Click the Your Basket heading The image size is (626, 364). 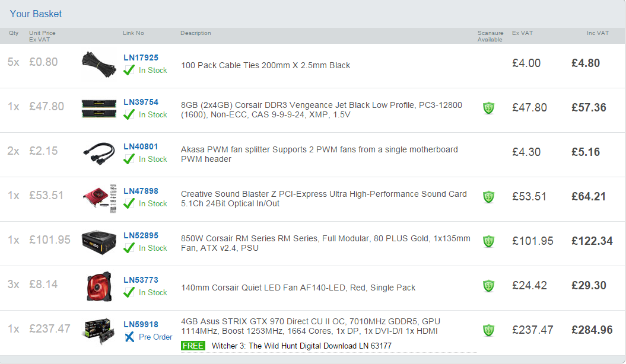click(x=36, y=14)
